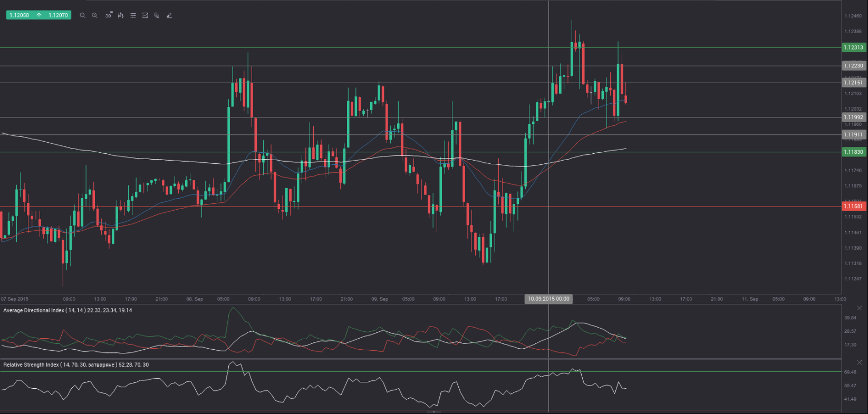
Task: Open the indicators settings sliders icon
Action: click(133, 15)
